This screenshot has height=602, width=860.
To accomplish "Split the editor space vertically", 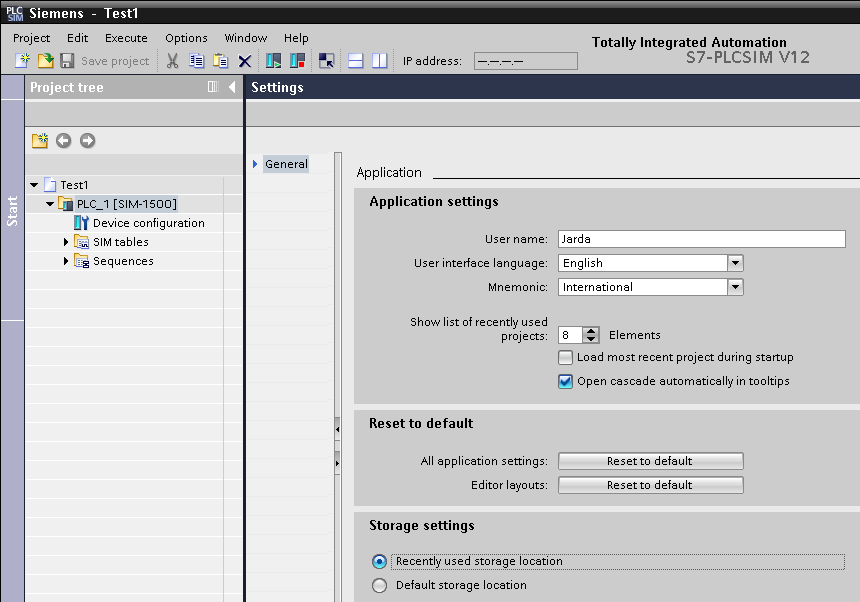I will (x=380, y=60).
